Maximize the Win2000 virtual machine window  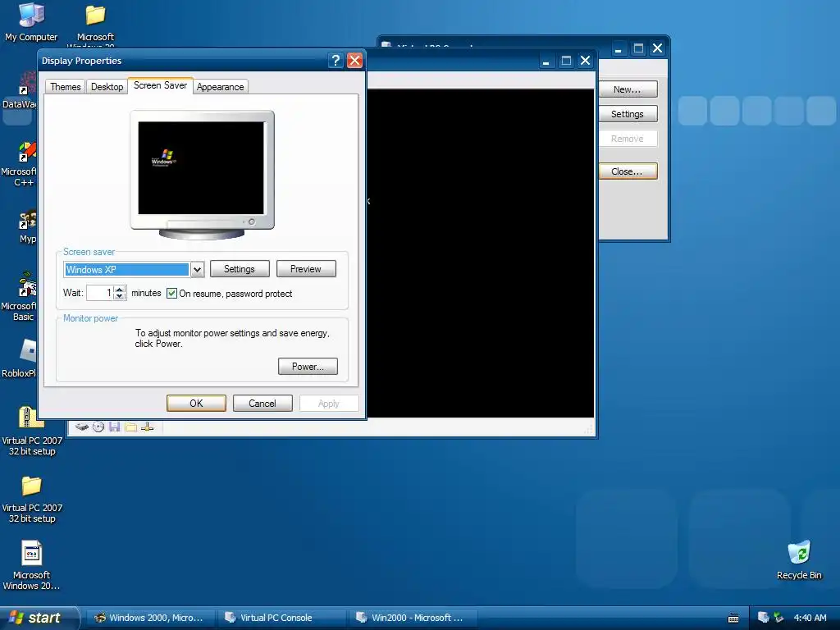pyautogui.click(x=566, y=61)
